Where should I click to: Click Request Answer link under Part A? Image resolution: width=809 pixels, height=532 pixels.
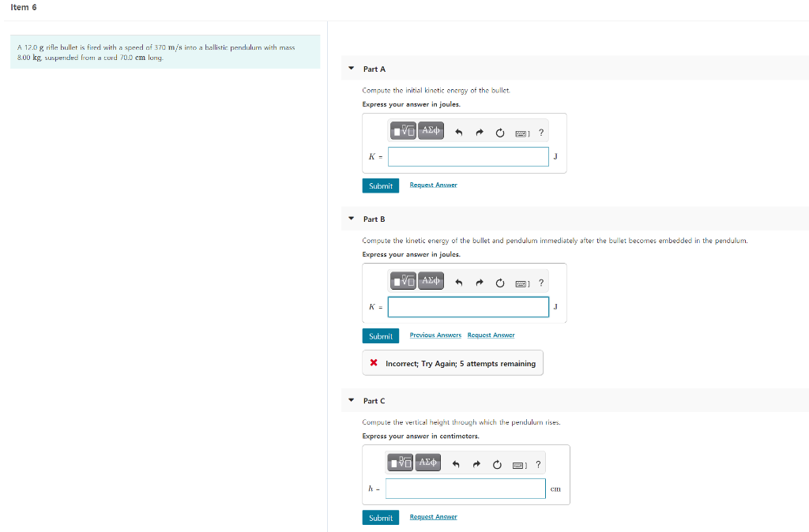point(434,185)
